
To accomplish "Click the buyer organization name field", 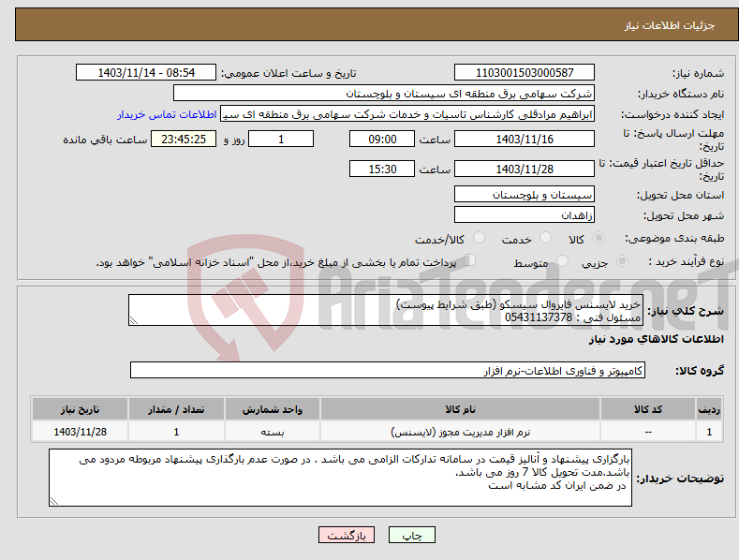I will (384, 94).
